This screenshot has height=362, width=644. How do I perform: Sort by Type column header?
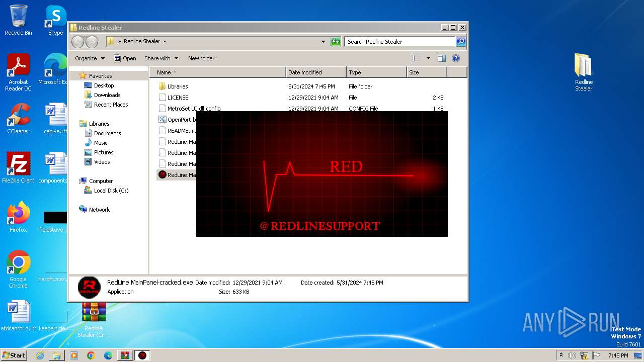pos(376,72)
